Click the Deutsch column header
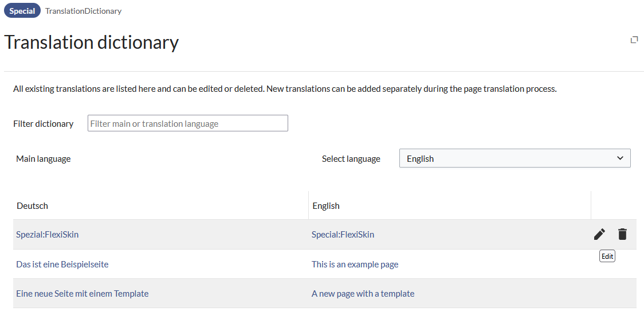 click(33, 205)
